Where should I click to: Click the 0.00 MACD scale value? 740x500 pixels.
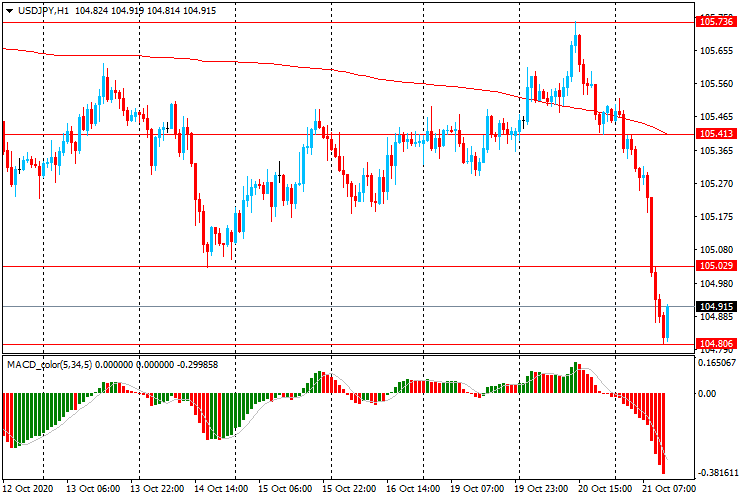click(x=706, y=394)
